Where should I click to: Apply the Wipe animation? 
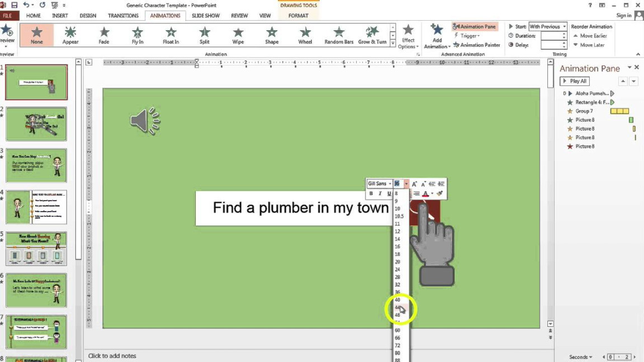click(238, 35)
